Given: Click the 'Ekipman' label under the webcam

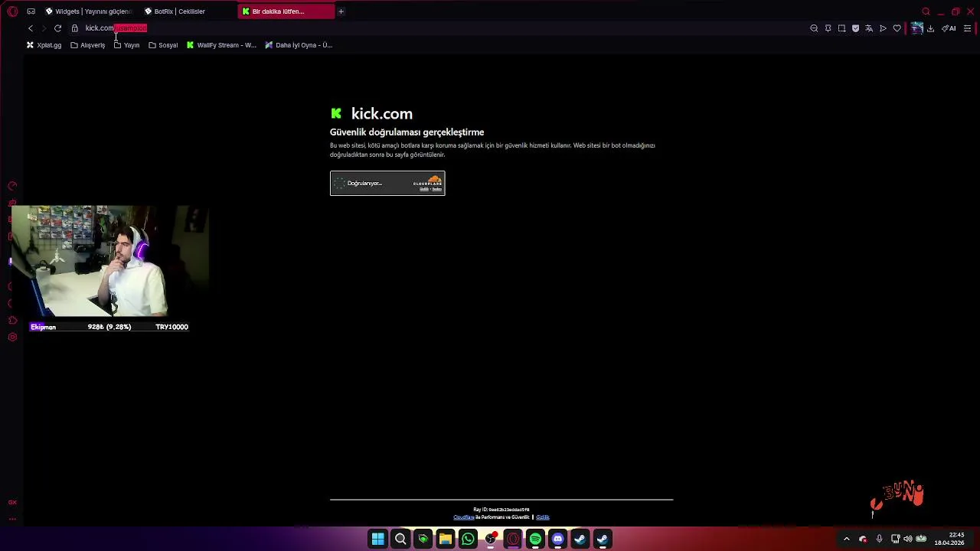Looking at the screenshot, I should pos(43,327).
